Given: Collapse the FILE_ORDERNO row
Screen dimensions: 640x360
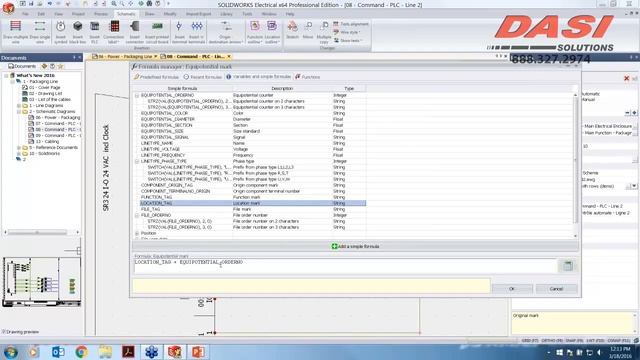Looking at the screenshot, I should [x=137, y=215].
